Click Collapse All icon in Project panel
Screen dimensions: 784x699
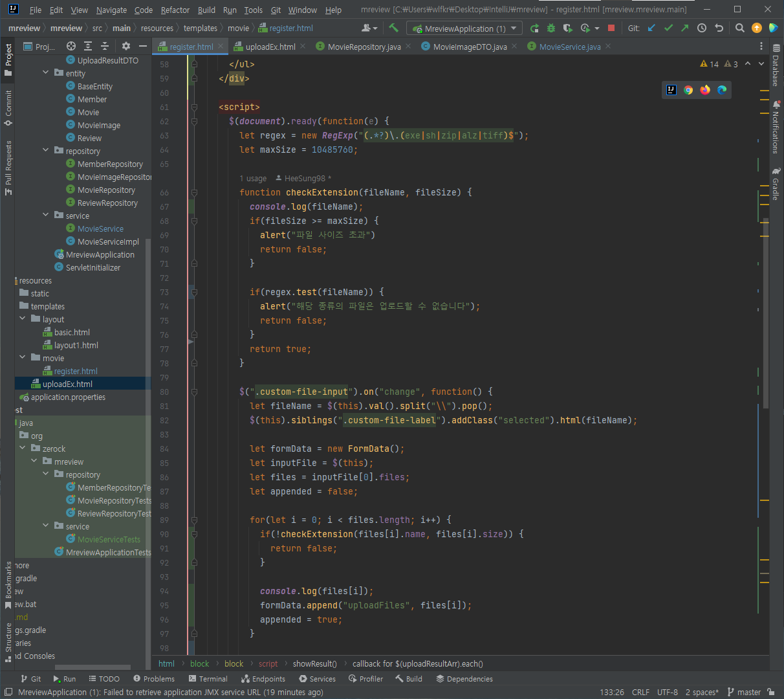tap(105, 46)
